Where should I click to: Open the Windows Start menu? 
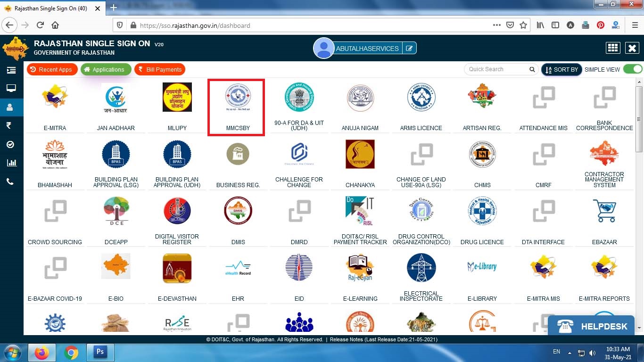click(x=13, y=353)
